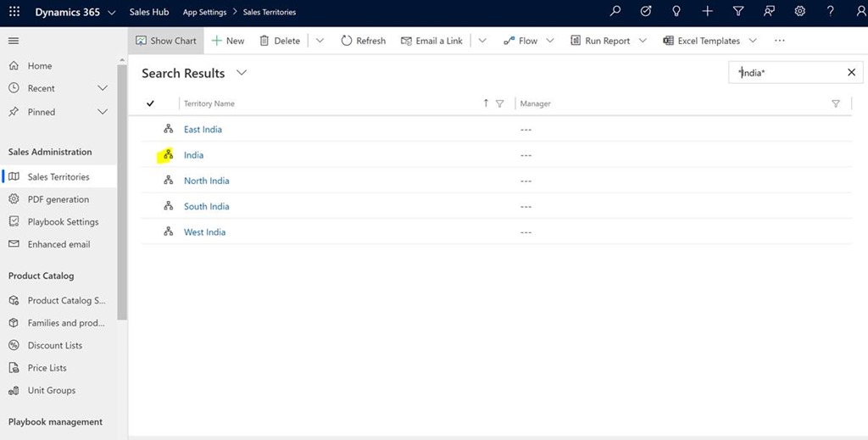Open the North India territory link
Screen dimensions: 868x440
pos(206,181)
